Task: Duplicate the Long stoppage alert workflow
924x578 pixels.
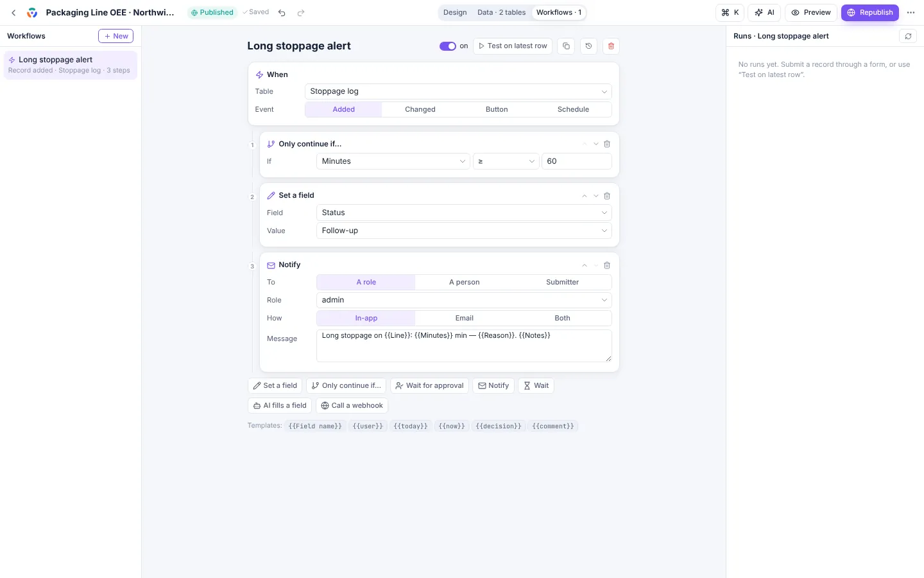Action: (x=566, y=46)
